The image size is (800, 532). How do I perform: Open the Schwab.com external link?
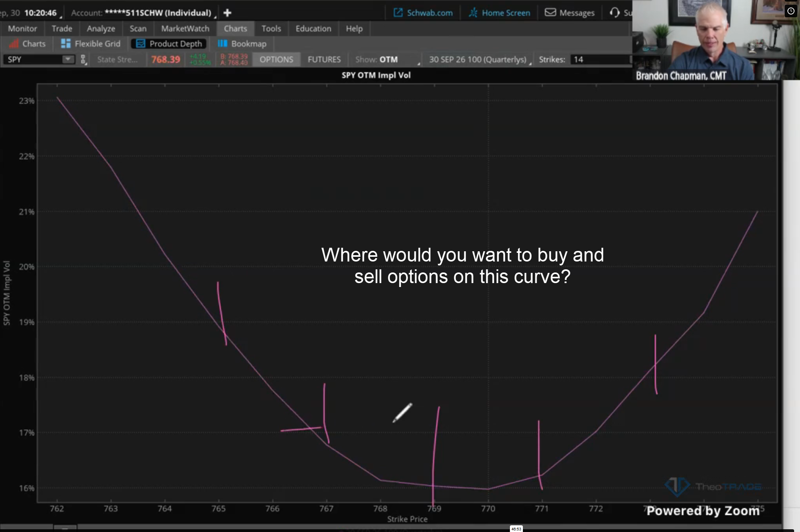[423, 13]
